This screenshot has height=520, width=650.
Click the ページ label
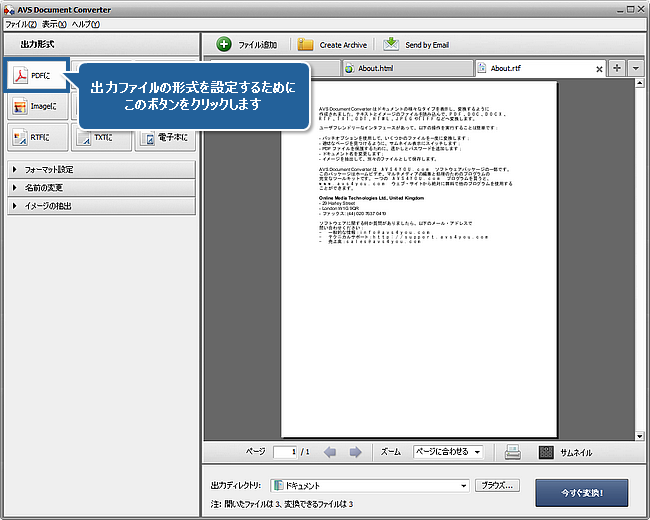255,452
